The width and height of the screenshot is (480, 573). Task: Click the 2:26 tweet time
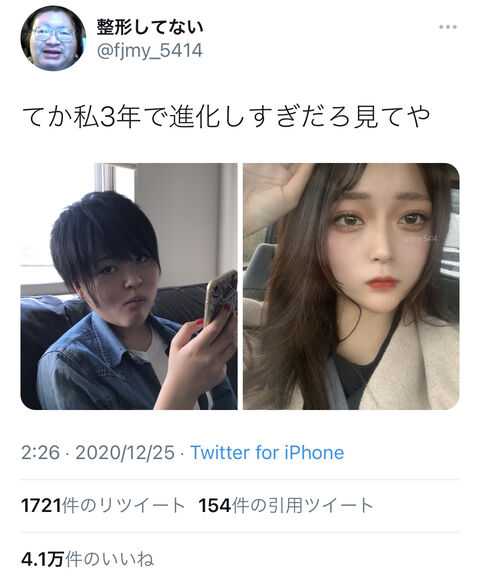(x=40, y=452)
